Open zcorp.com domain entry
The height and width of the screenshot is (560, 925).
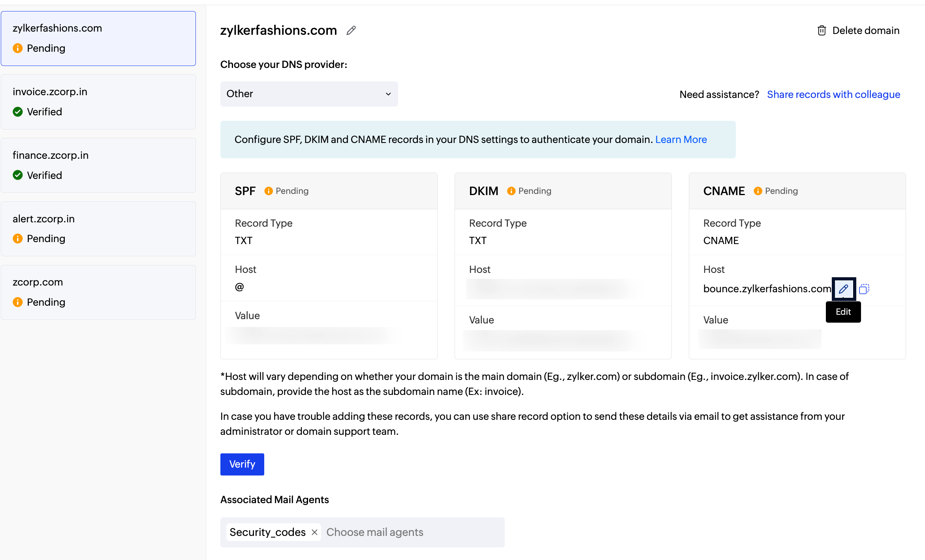(98, 292)
